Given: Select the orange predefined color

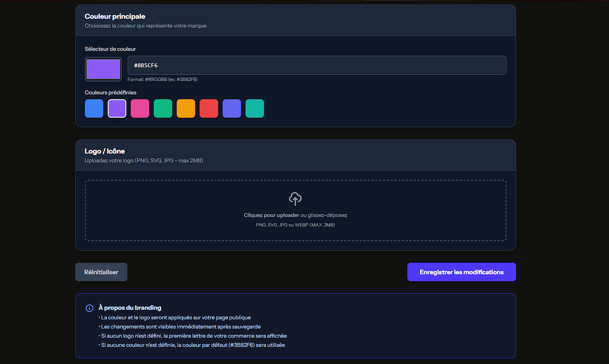Looking at the screenshot, I should click(186, 108).
